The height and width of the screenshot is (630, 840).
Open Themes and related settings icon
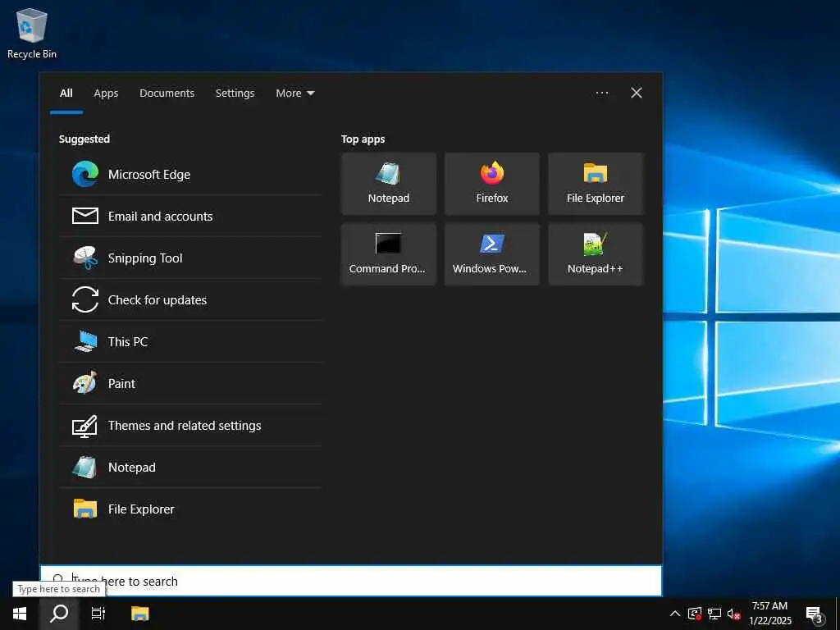pyautogui.click(x=85, y=426)
